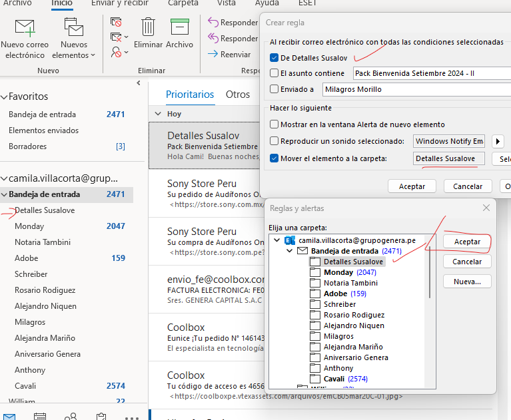511x420 pixels.
Task: Click the Detalles Susalove folder button
Action: [x=449, y=158]
